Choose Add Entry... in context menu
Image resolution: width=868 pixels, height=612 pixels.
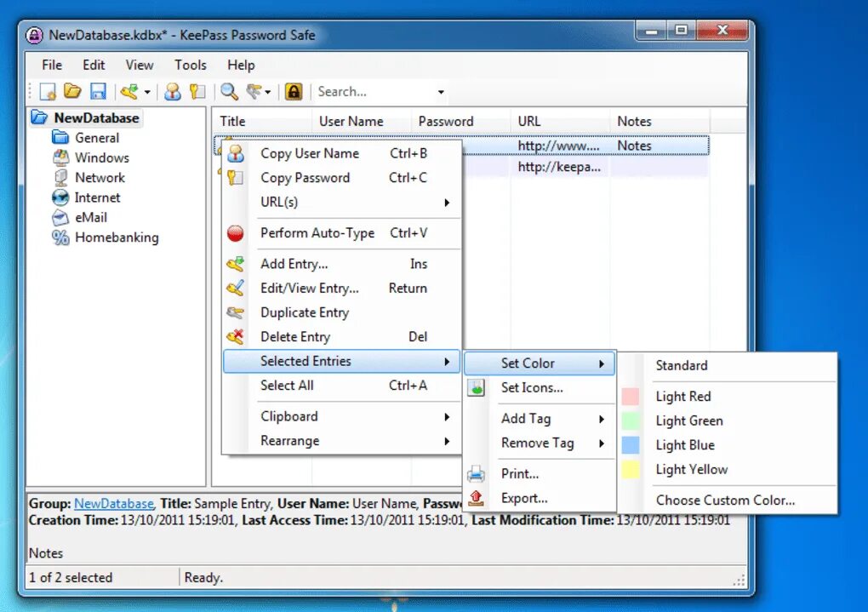341,264
